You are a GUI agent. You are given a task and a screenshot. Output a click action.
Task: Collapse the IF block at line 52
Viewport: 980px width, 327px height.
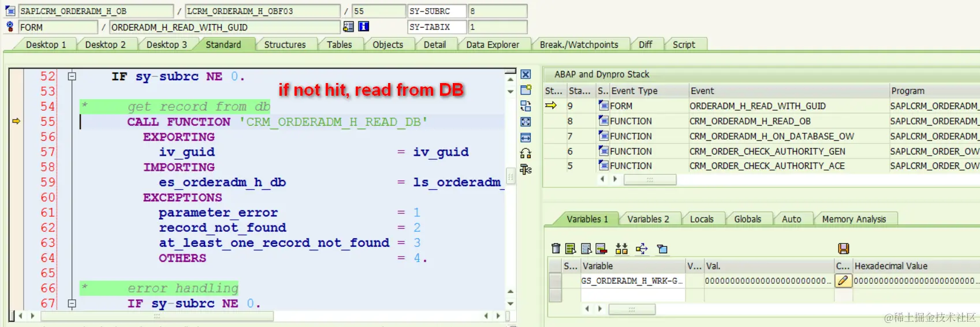click(x=72, y=76)
